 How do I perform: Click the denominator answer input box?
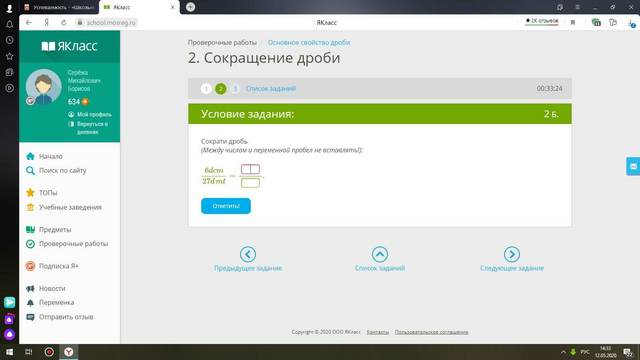point(250,182)
